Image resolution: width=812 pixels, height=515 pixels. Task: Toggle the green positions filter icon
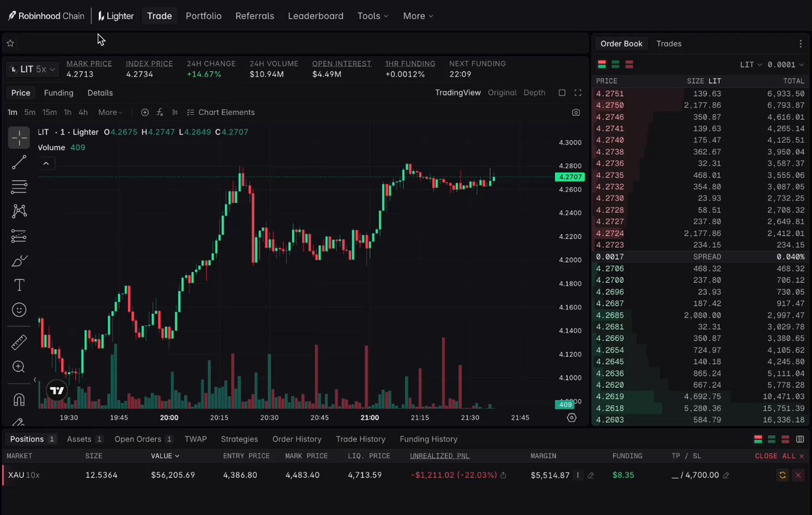pos(771,439)
